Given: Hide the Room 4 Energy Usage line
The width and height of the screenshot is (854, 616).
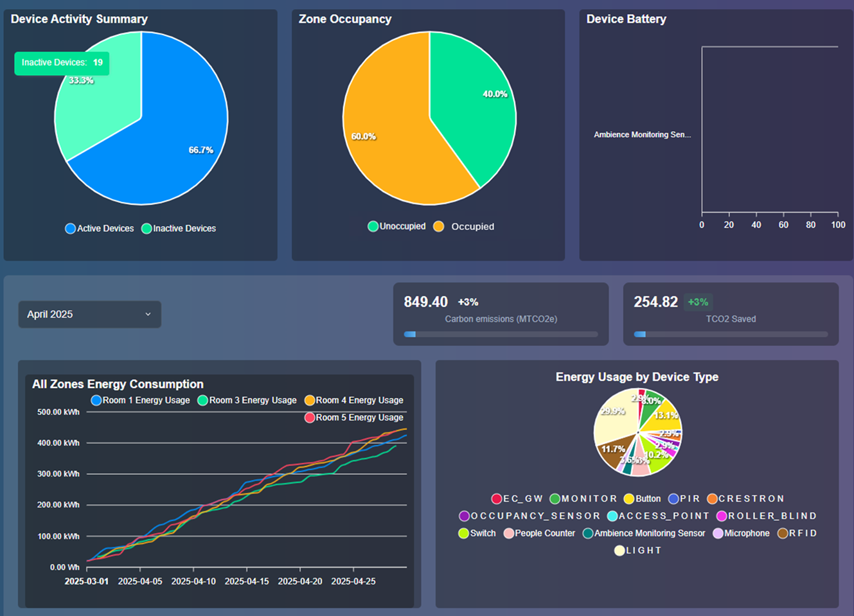Looking at the screenshot, I should coord(355,400).
